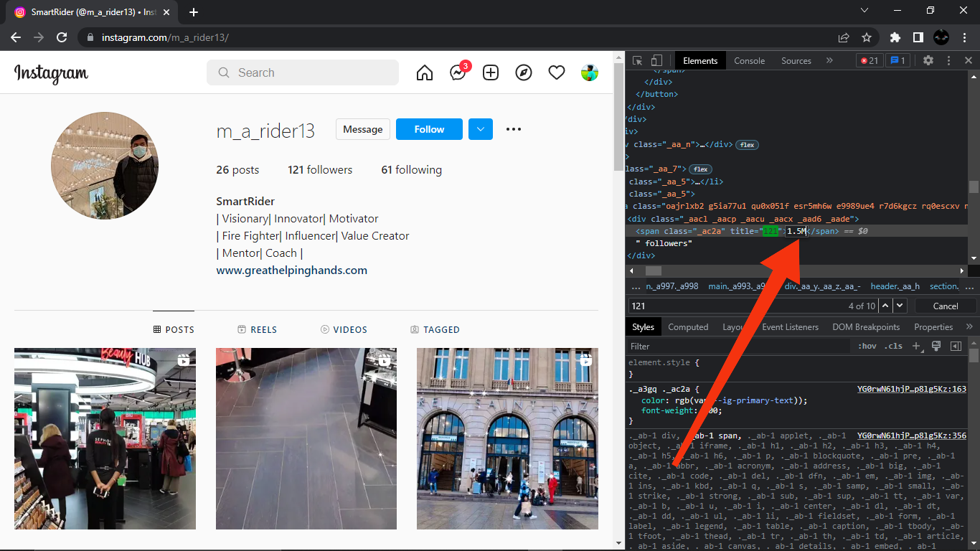This screenshot has height=551, width=980.
Task: Click New style rule plus icon
Action: pyautogui.click(x=916, y=346)
